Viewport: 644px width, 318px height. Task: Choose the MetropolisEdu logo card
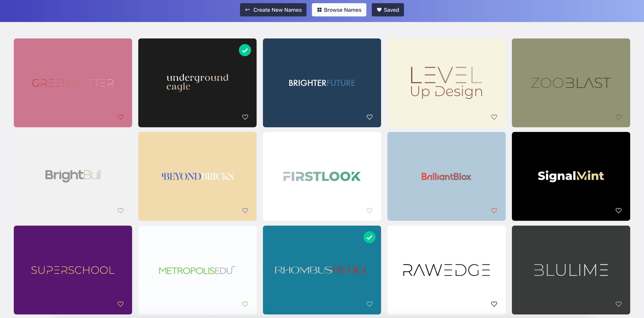(x=197, y=270)
